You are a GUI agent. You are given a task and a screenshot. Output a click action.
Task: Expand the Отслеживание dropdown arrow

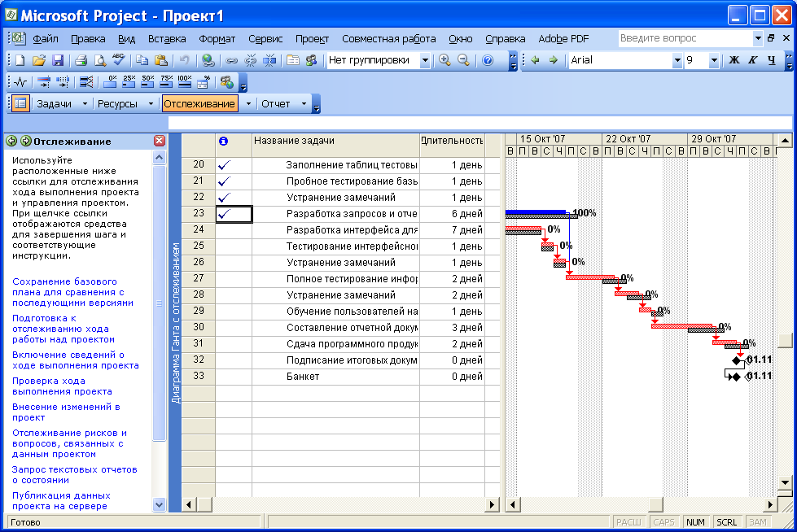pos(248,103)
